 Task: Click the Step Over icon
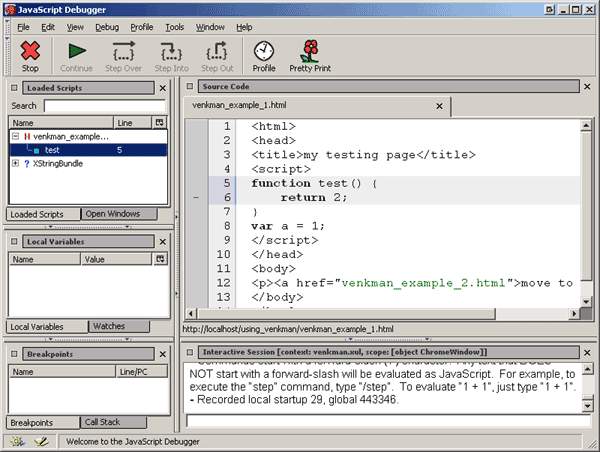pos(124,51)
